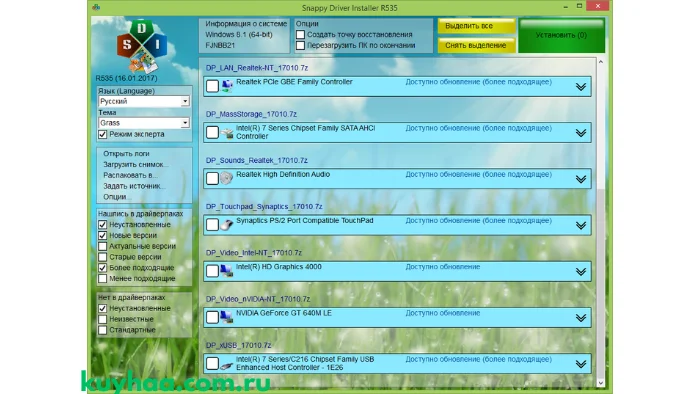Click the monitor icon beside Intel HD Graphics 4000

click(x=227, y=271)
